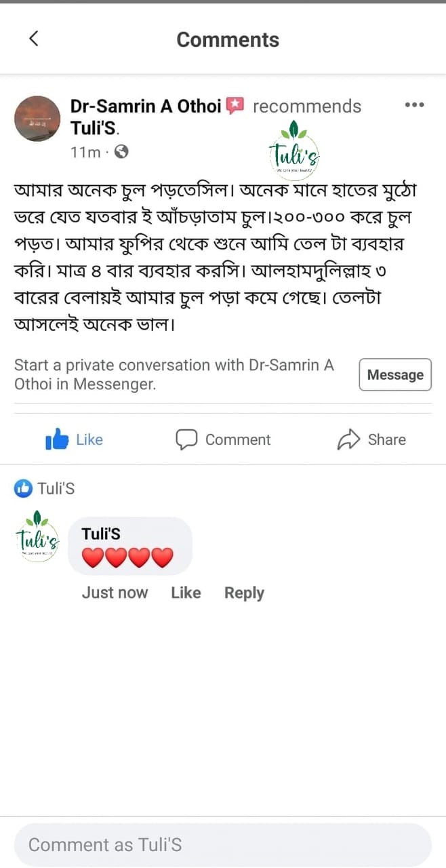Screen dimensions: 446x868
Task: Tap the 'Just now' comment timestamp
Action: coord(115,593)
